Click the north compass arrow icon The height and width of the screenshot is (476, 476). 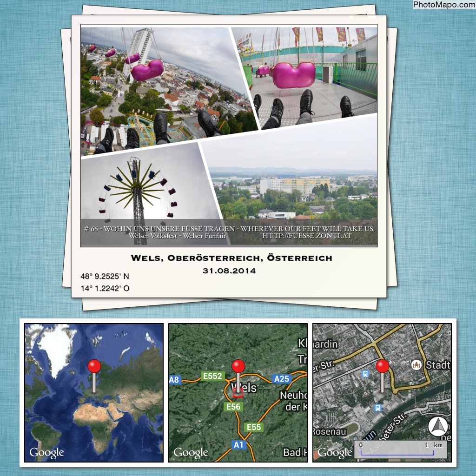click(437, 427)
